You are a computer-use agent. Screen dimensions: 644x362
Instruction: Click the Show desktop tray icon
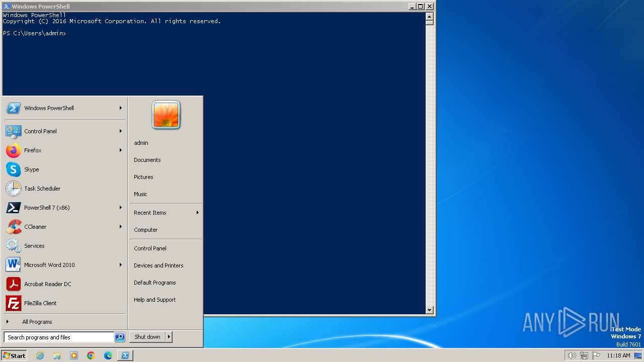(x=638, y=355)
